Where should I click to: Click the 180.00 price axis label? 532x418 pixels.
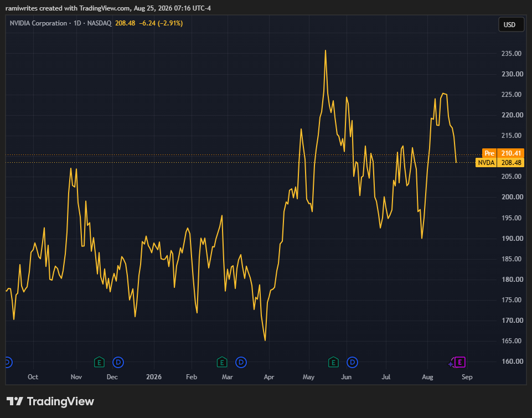512,280
